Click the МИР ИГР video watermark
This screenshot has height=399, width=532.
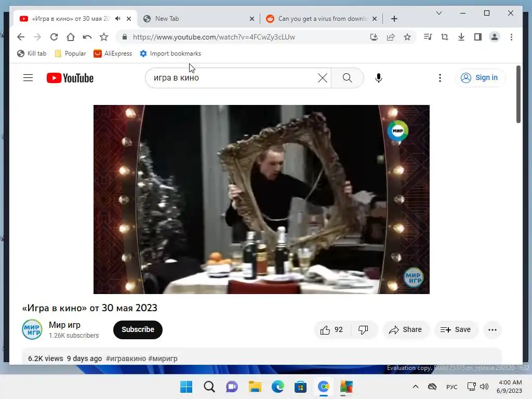[x=413, y=277]
